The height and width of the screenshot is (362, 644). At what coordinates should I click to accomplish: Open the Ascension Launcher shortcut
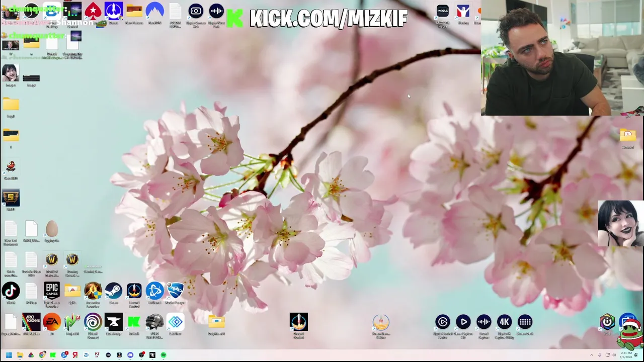pos(93,291)
